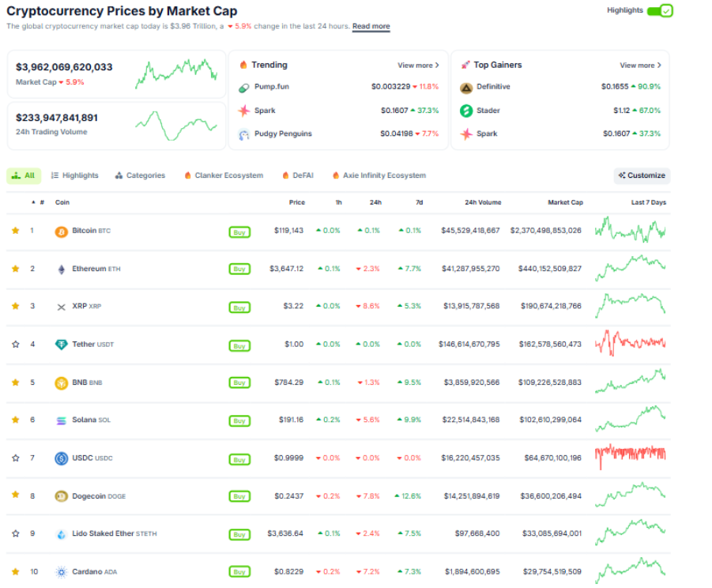Open the Read more link
Image resolution: width=712 pixels, height=588 pixels.
(371, 27)
